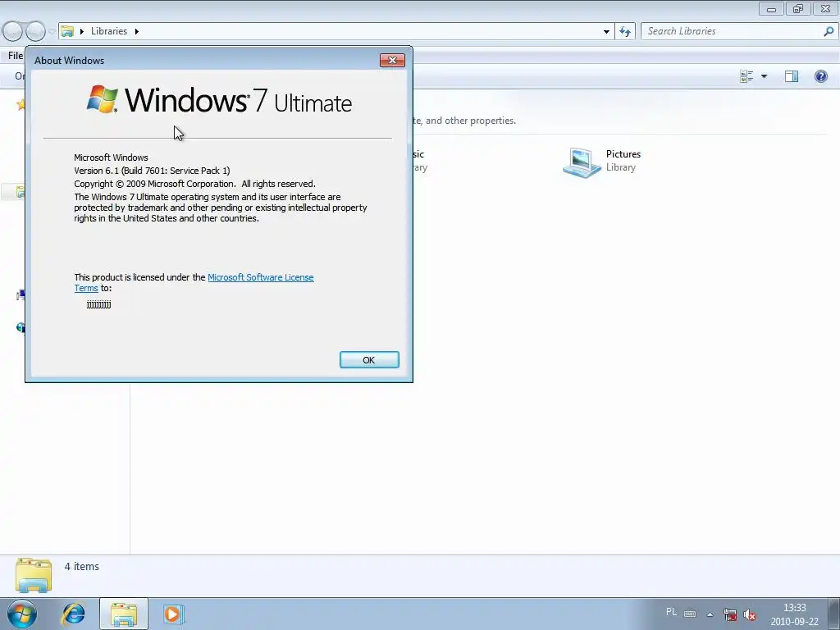Click the Libraries icon in details pane
This screenshot has width=840, height=630.
34,575
